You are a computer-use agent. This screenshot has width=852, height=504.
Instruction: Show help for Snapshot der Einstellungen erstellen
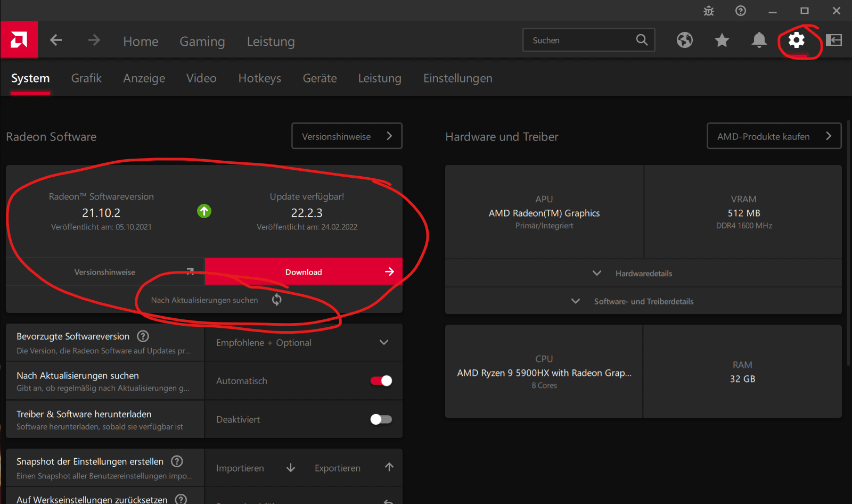pos(177,461)
